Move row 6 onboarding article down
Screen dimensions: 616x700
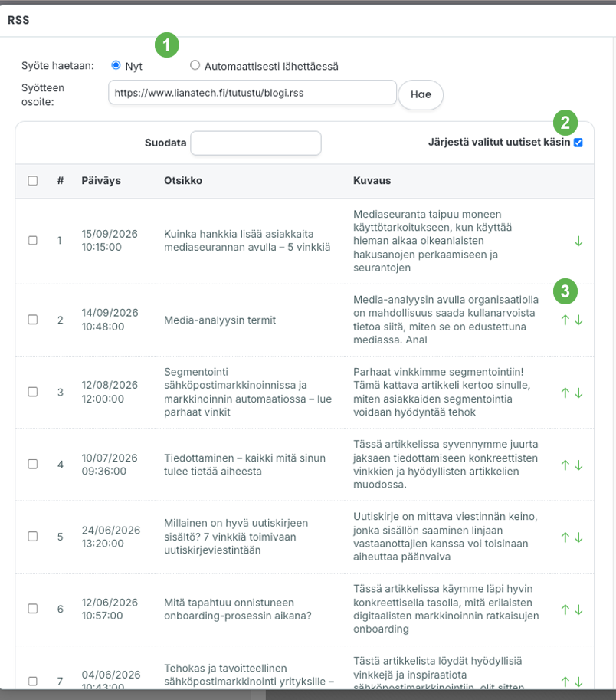coord(578,610)
